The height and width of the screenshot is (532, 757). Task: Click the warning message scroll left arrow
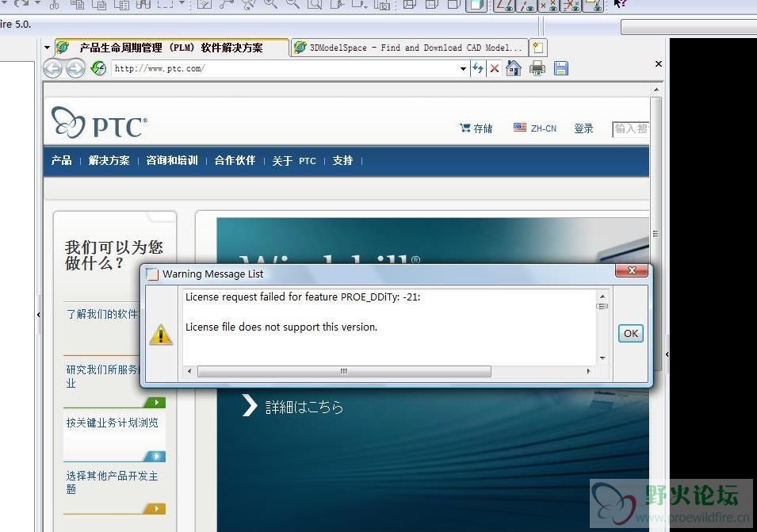(x=189, y=371)
